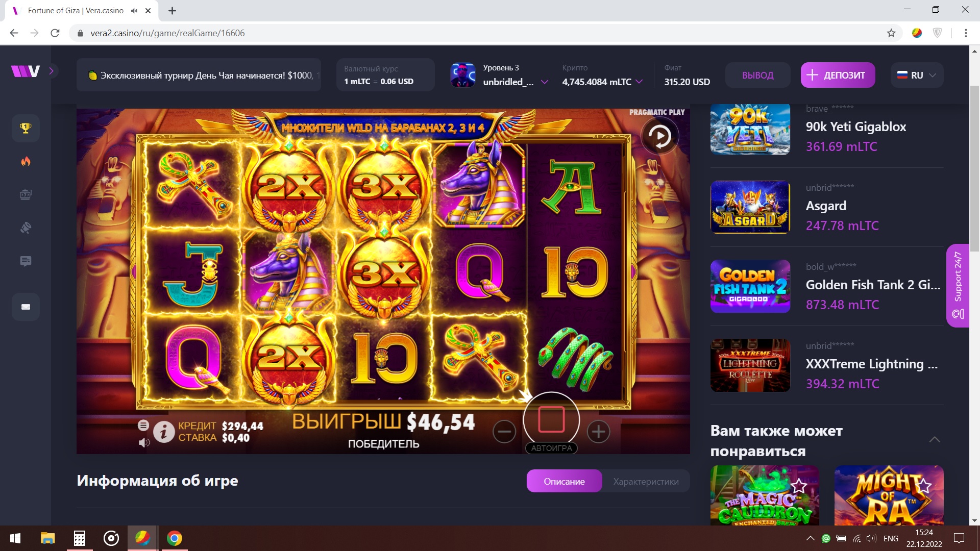Expand the crypto balance mLTC dropdown

(639, 82)
